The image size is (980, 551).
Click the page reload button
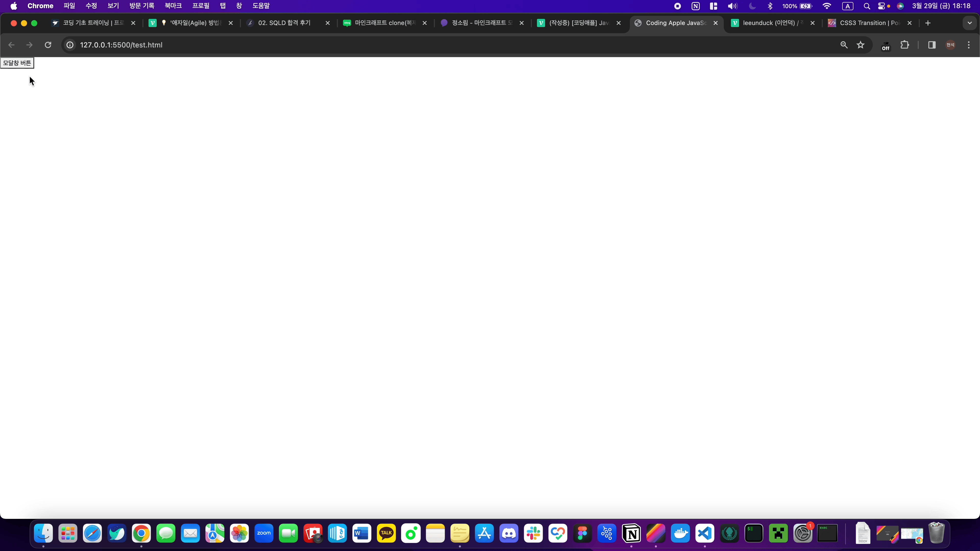pyautogui.click(x=48, y=45)
